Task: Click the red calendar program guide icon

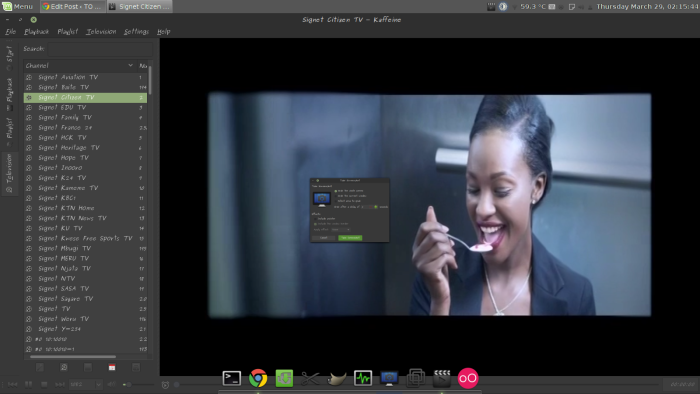Action: [112, 367]
